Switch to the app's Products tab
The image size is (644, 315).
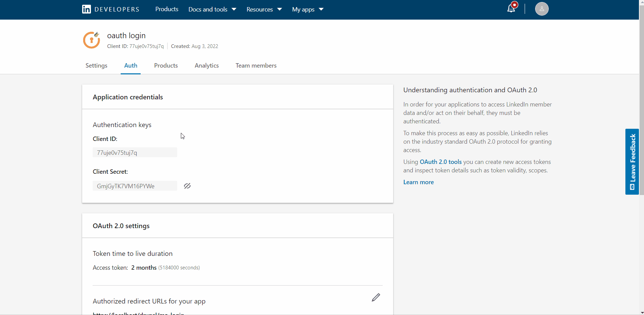coord(166,66)
